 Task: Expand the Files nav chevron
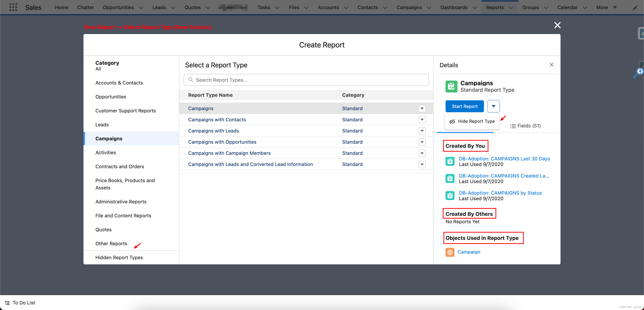point(306,8)
